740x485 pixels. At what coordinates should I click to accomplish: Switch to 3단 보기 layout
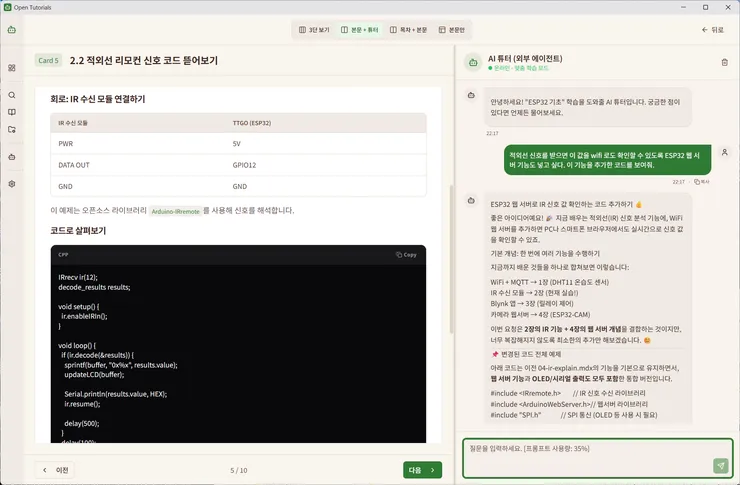click(314, 30)
